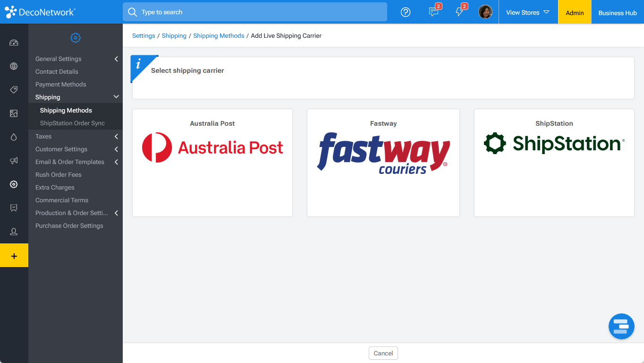This screenshot has height=363, width=644.
Task: Open Payment Methods settings
Action: point(61,85)
